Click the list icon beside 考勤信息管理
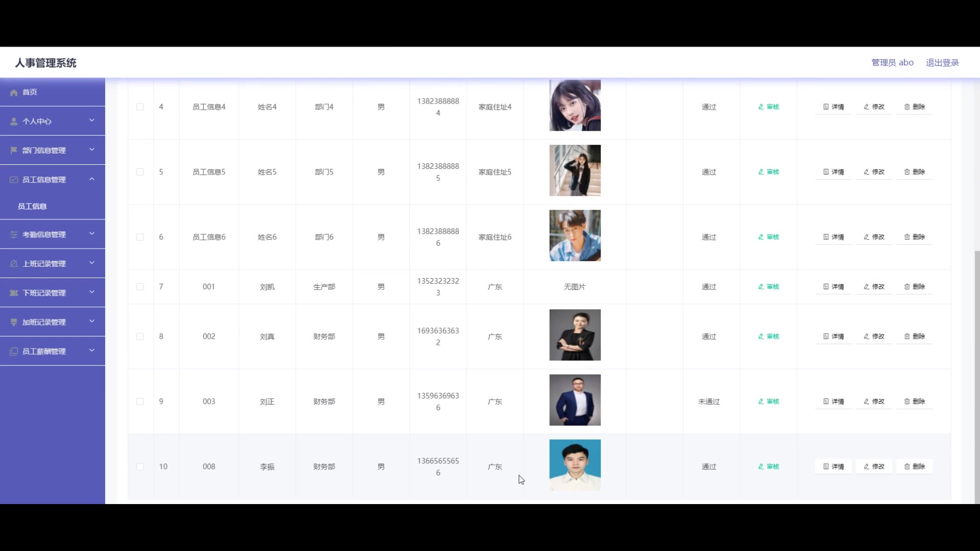The image size is (980, 551). click(x=14, y=235)
